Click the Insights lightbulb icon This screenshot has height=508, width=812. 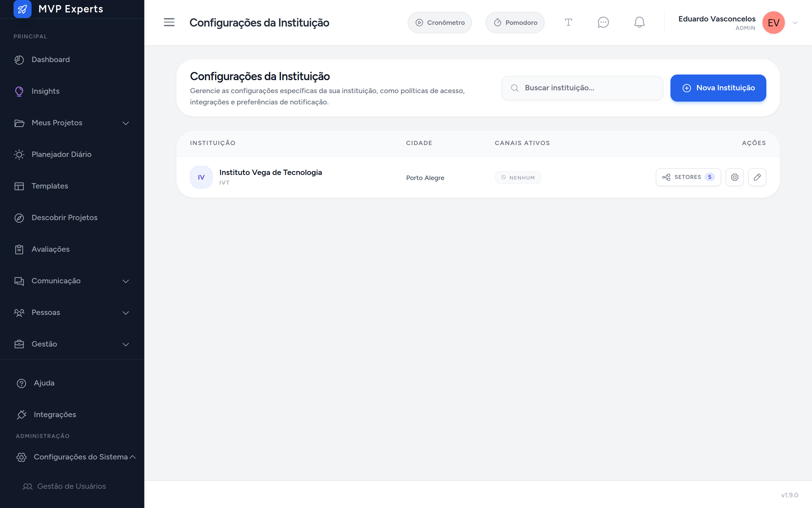coord(19,91)
